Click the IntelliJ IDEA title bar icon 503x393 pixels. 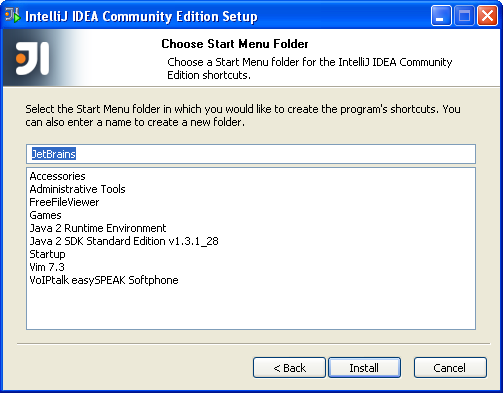(12, 15)
